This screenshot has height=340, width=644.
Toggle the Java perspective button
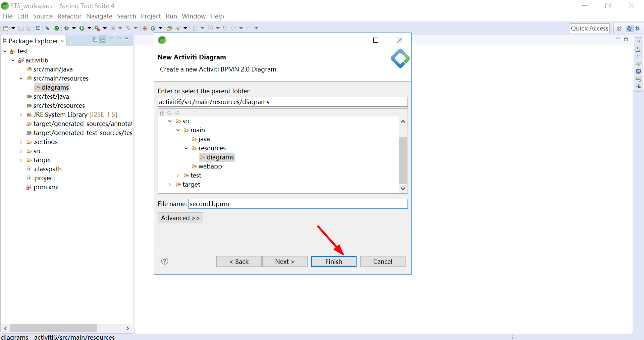630,29
